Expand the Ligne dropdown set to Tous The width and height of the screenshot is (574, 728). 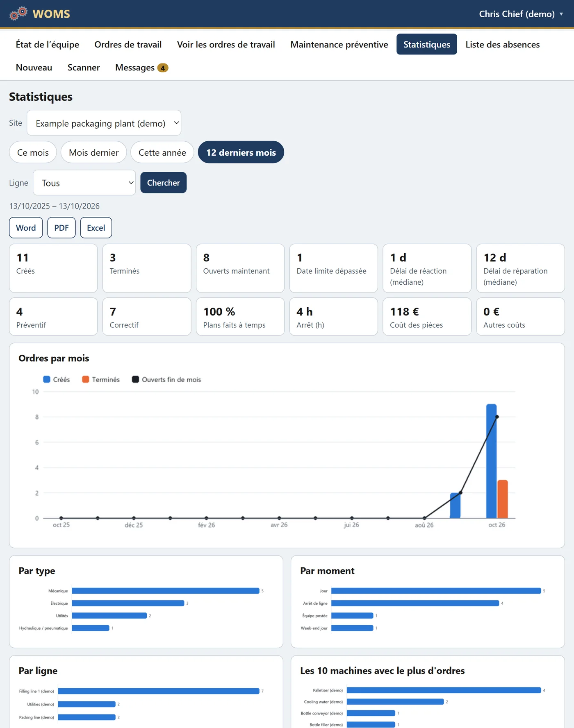click(84, 183)
